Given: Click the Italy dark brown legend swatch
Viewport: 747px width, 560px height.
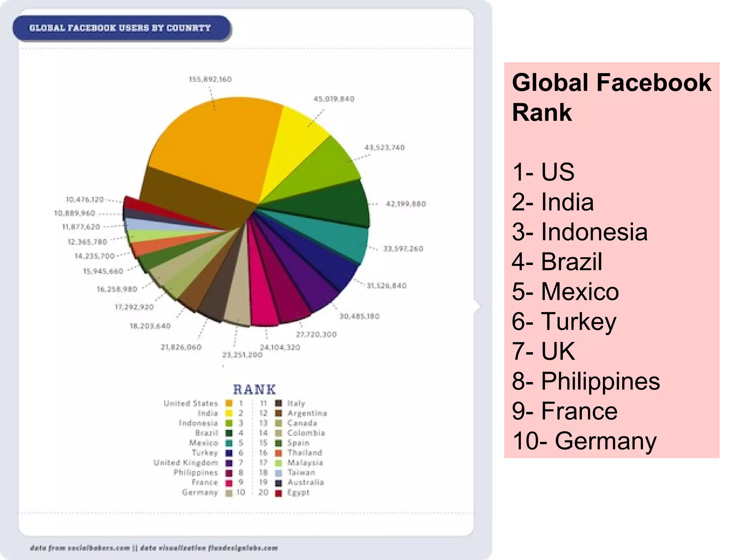Looking at the screenshot, I should click(278, 403).
